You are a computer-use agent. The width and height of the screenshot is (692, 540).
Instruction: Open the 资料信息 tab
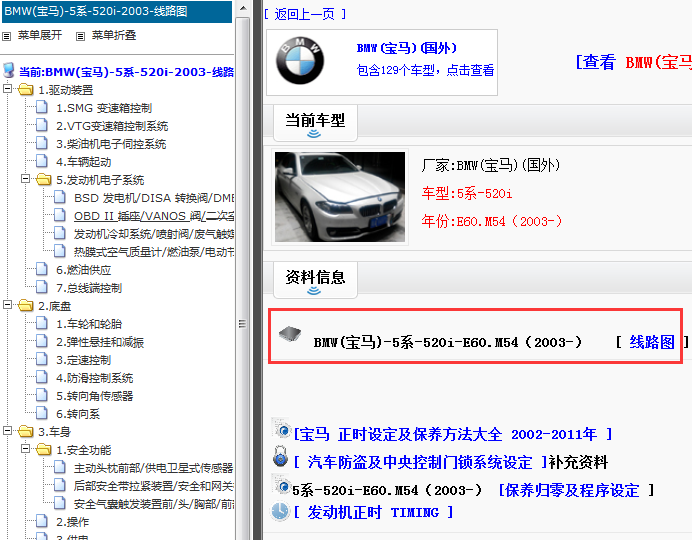coord(315,280)
